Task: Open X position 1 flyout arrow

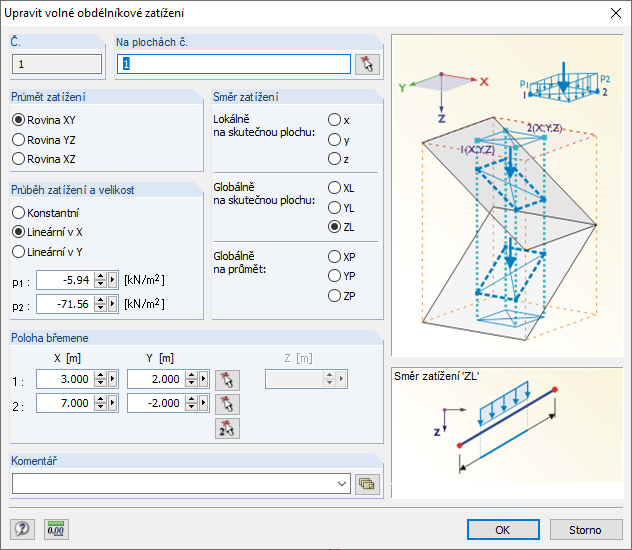Action: pos(112,379)
